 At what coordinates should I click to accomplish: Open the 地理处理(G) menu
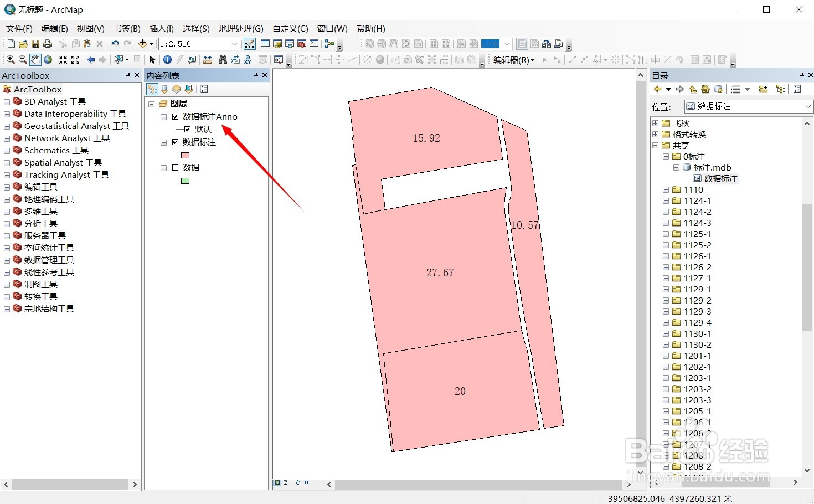pos(241,28)
